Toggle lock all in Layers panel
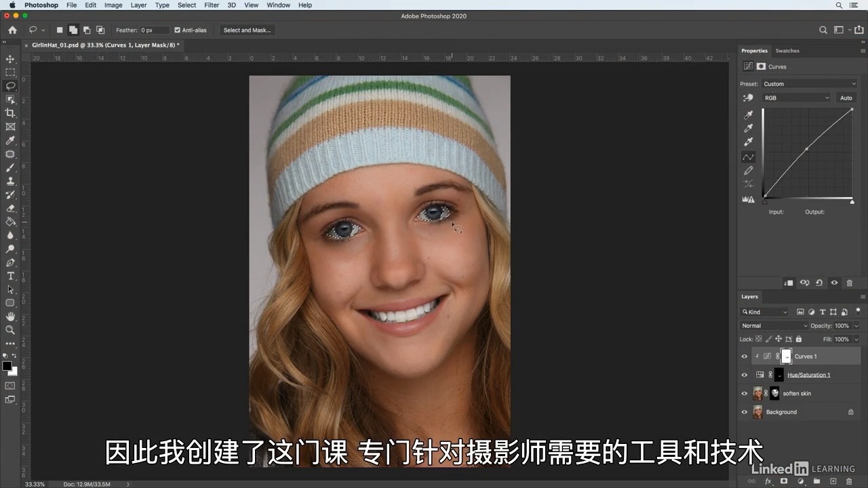 [x=799, y=339]
